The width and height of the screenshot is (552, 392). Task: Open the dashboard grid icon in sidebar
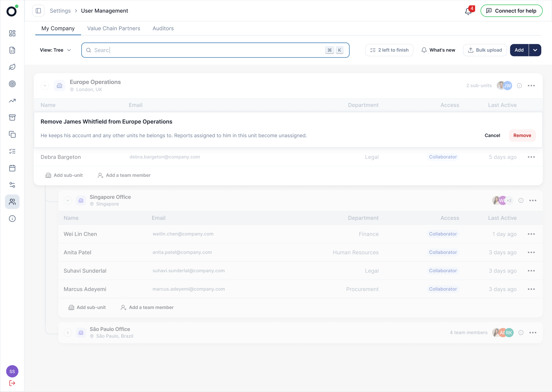click(x=12, y=33)
